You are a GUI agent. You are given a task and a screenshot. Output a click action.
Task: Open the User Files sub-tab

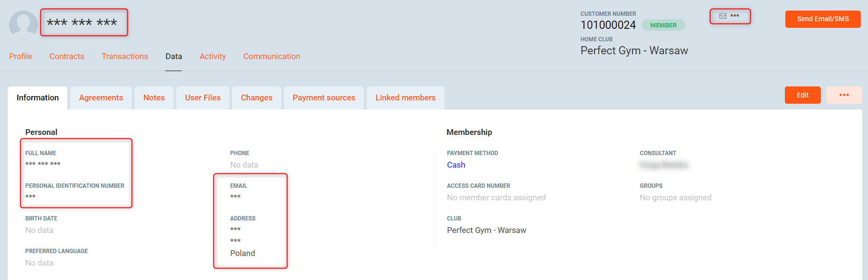click(202, 98)
